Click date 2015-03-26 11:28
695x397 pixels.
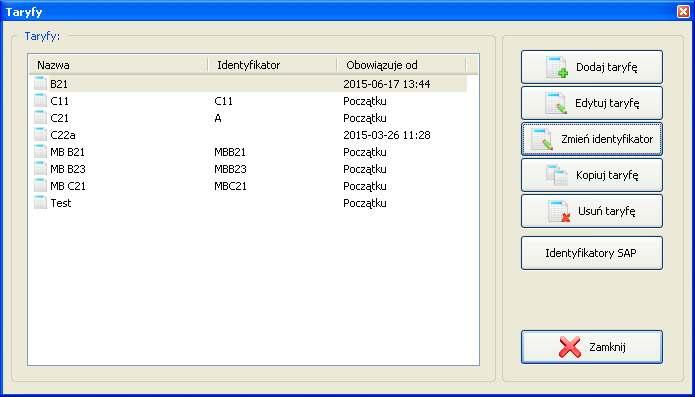pyautogui.click(x=387, y=135)
